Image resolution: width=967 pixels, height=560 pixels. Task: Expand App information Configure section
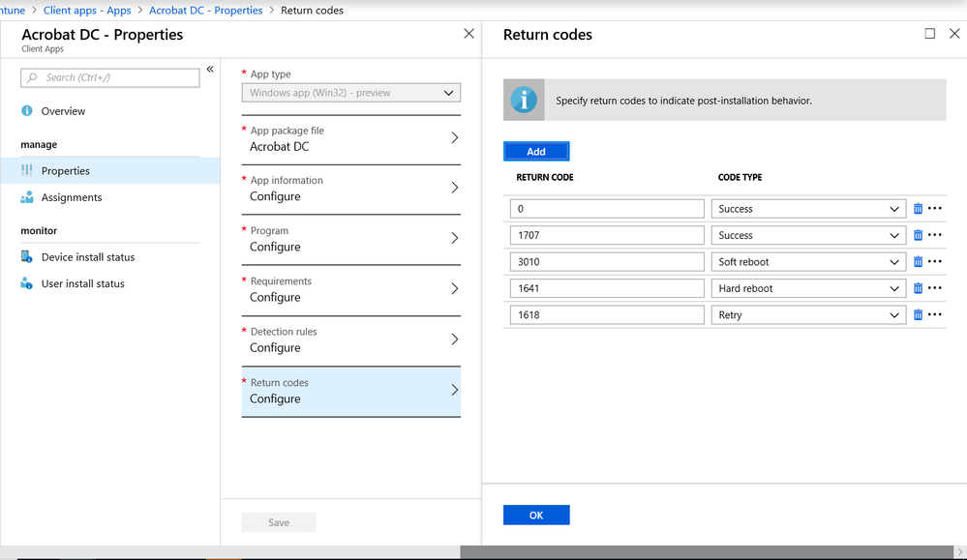pyautogui.click(x=351, y=190)
